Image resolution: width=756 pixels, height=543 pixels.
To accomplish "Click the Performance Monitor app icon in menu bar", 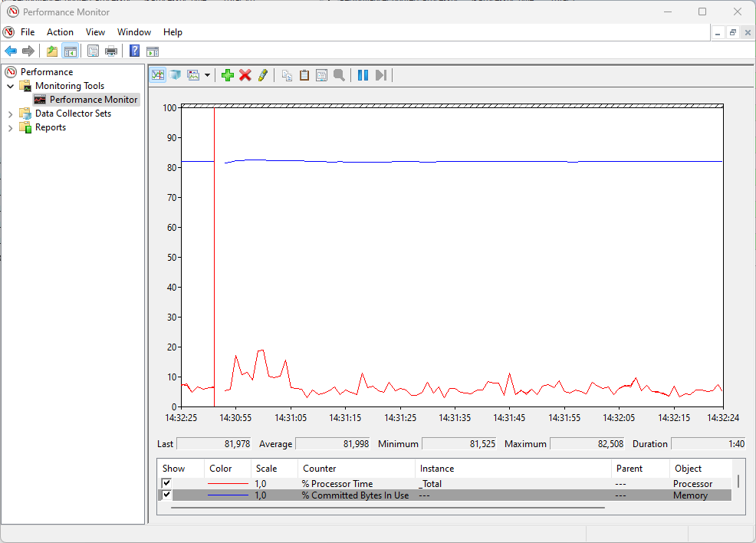I will [8, 32].
